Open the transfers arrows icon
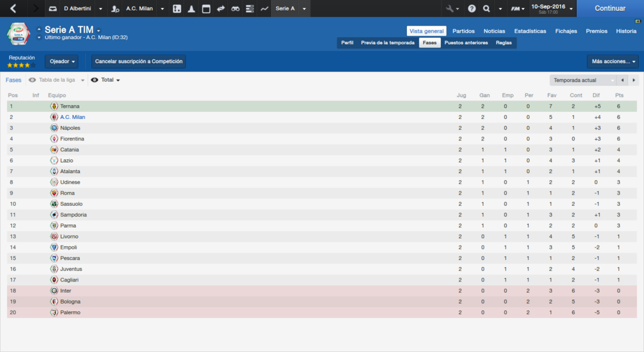Screen dimensions: 644x352 click(221, 9)
